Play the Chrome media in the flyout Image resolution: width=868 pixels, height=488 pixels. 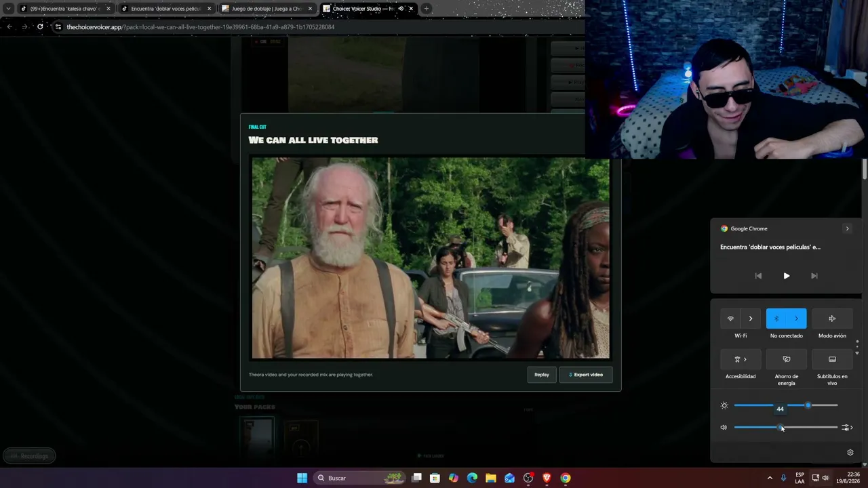coord(787,276)
